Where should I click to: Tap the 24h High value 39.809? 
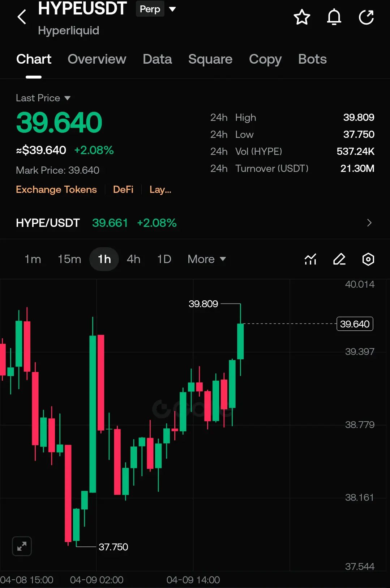pos(359,117)
